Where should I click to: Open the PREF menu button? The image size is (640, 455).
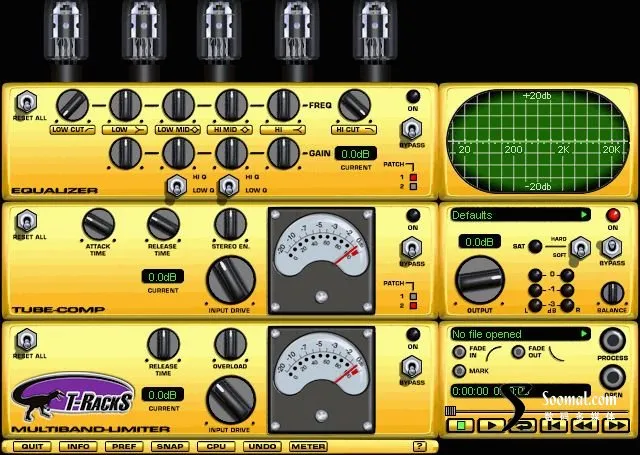[124, 446]
